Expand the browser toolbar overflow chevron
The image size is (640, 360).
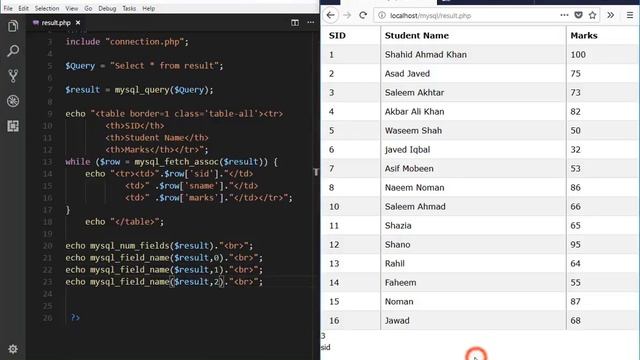click(x=611, y=15)
